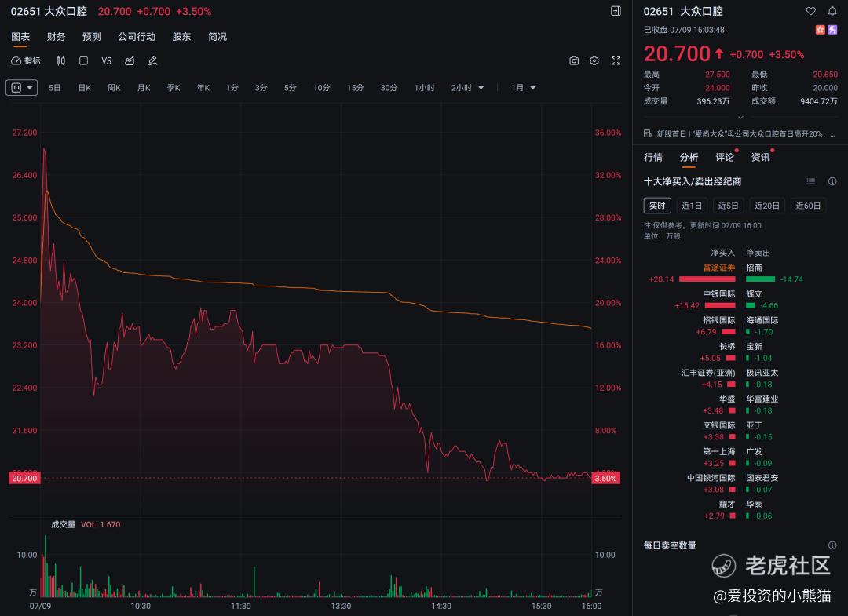Viewport: 848px width, 616px height.
Task: Open the 图表 tab
Action: click(20, 37)
